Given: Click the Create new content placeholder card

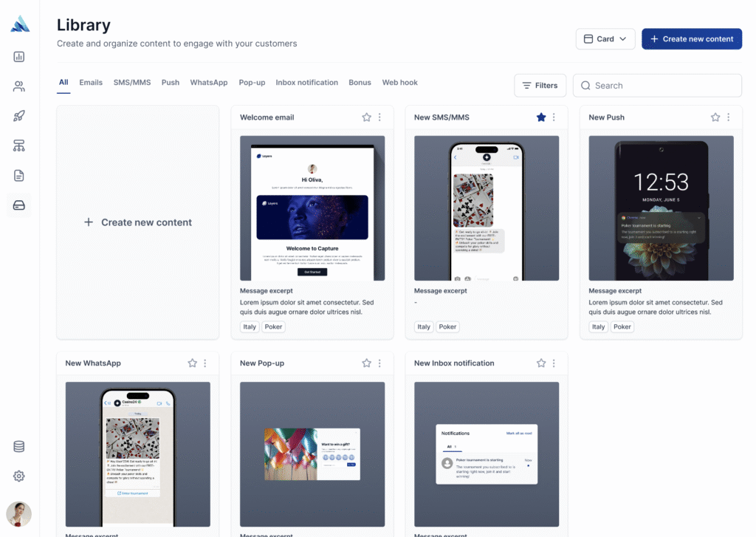Looking at the screenshot, I should pyautogui.click(x=138, y=222).
